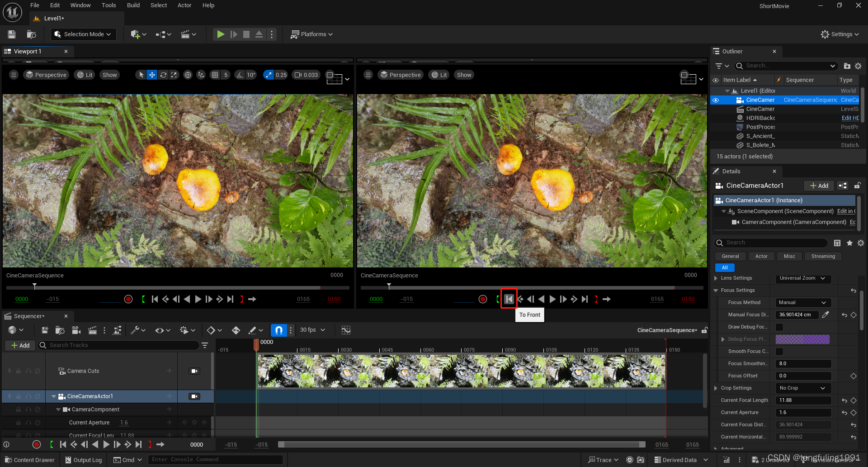This screenshot has width=868, height=467.
Task: Click the Sequencer Render Movie clapper icon
Action: [92, 330]
